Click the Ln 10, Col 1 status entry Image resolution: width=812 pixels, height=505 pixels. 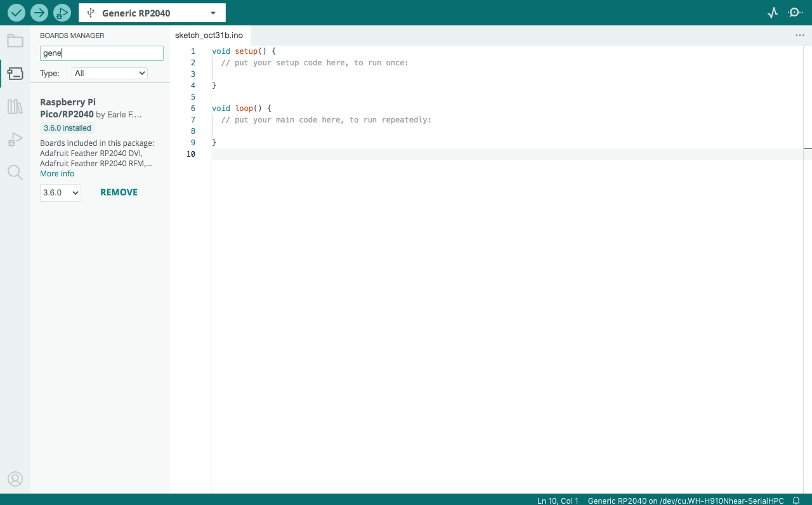pyautogui.click(x=558, y=501)
